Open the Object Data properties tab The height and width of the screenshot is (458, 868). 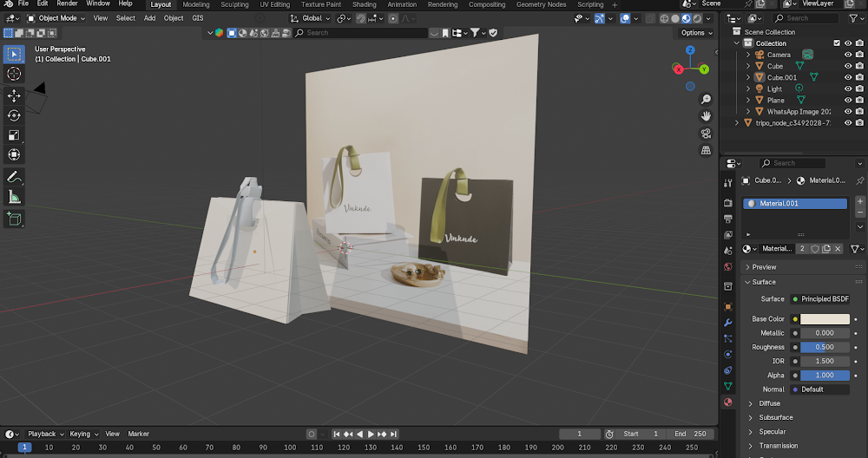pos(728,386)
